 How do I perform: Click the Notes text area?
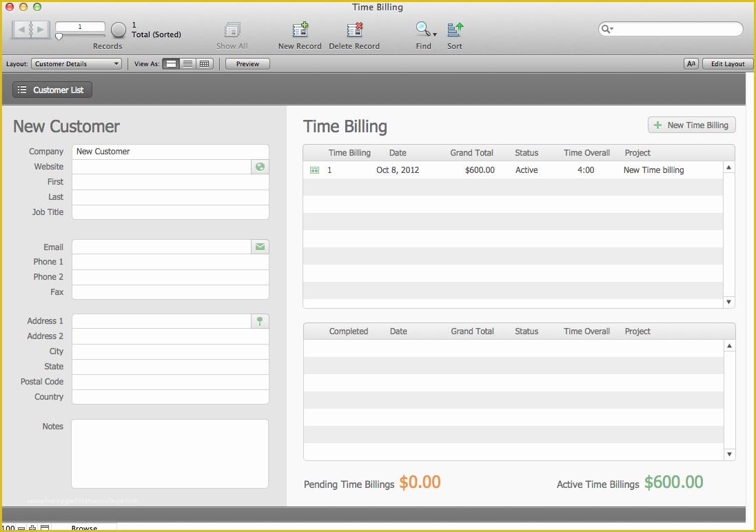pos(170,453)
